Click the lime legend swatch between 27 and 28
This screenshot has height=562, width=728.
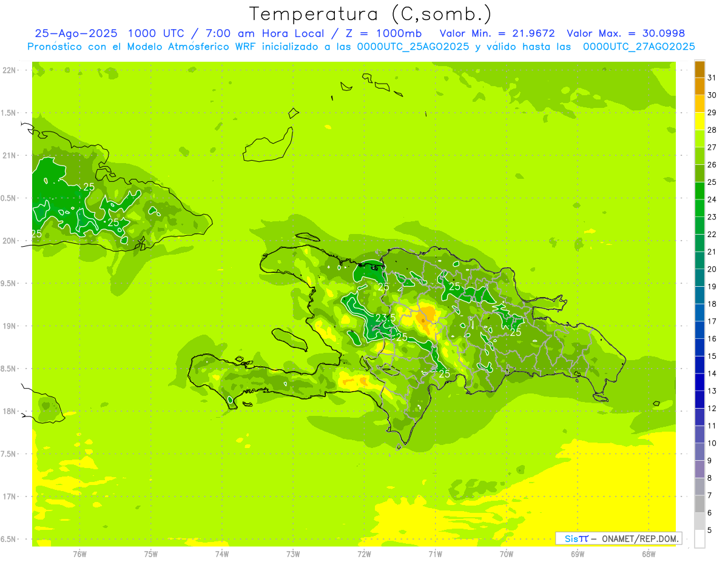(699, 139)
